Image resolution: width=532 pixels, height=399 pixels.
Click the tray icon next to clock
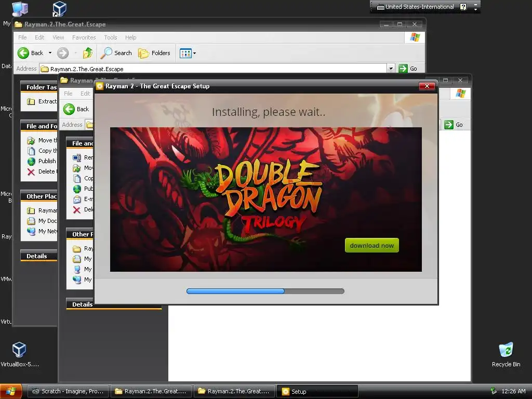tap(494, 391)
